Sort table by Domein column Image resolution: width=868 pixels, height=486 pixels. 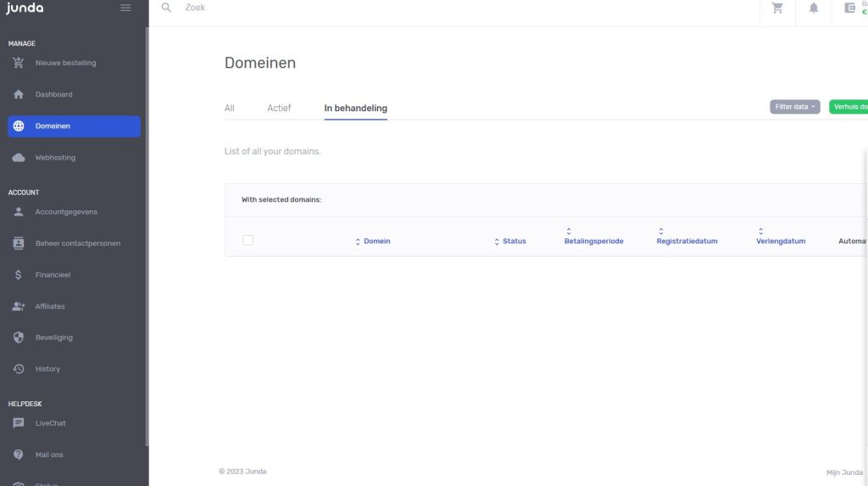click(373, 242)
